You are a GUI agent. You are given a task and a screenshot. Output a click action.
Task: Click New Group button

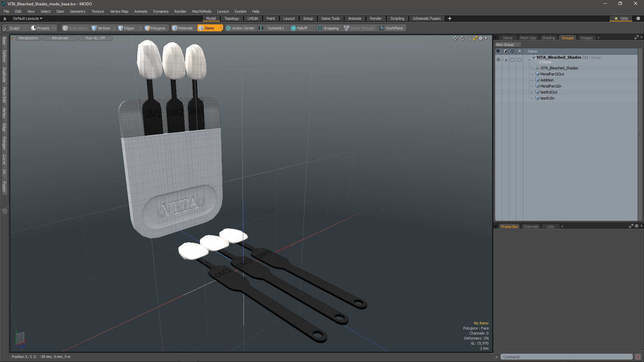507,45
